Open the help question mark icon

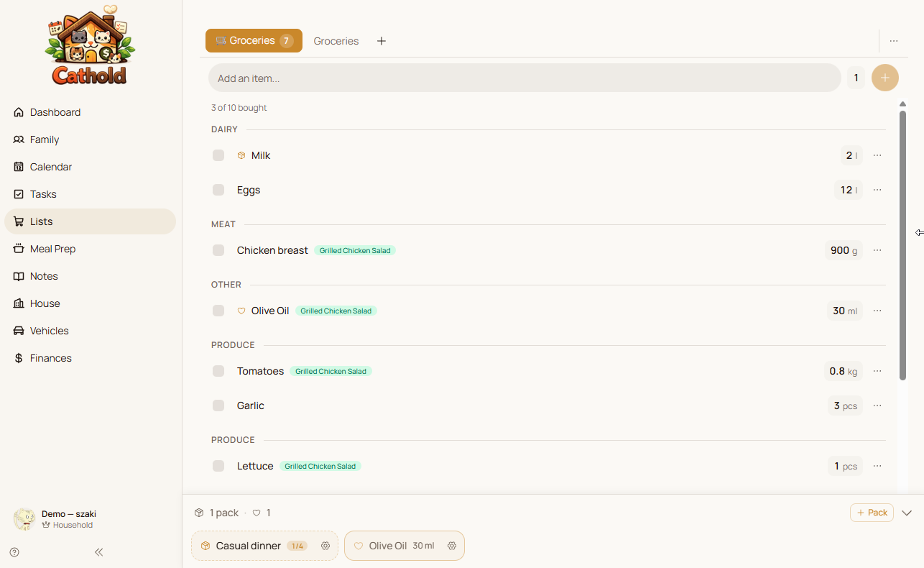14,552
